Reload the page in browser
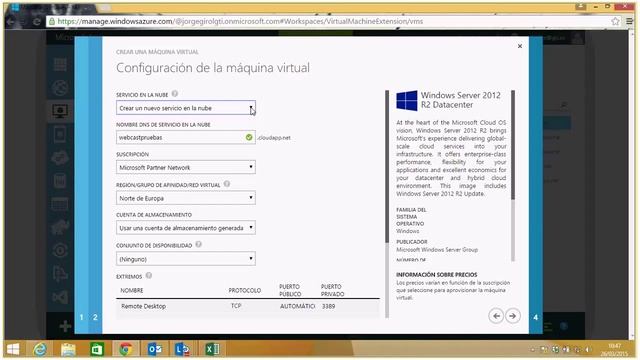Image resolution: width=640 pixels, height=360 pixels. [x=37, y=22]
